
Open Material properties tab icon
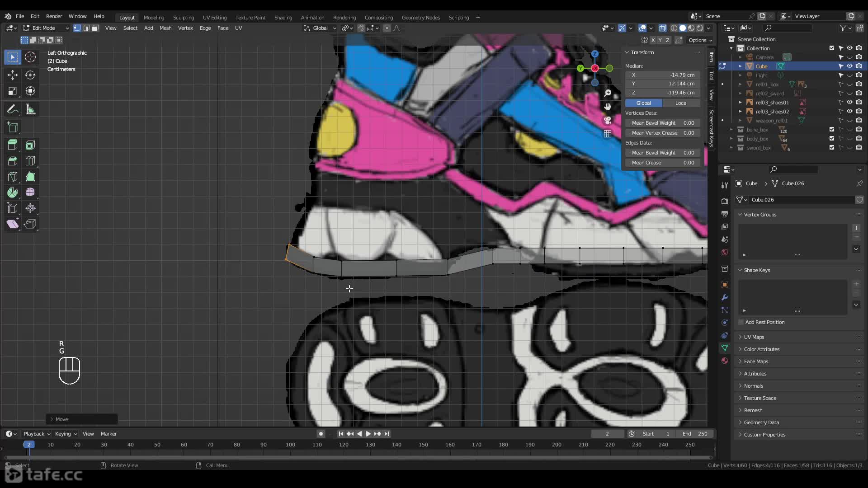pos(725,361)
